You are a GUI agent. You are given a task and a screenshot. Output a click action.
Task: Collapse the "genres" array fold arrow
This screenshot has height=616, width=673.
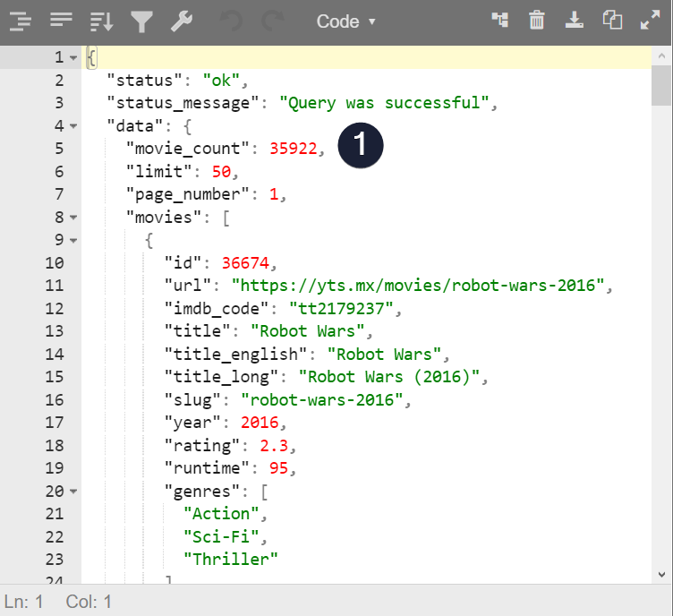(73, 492)
